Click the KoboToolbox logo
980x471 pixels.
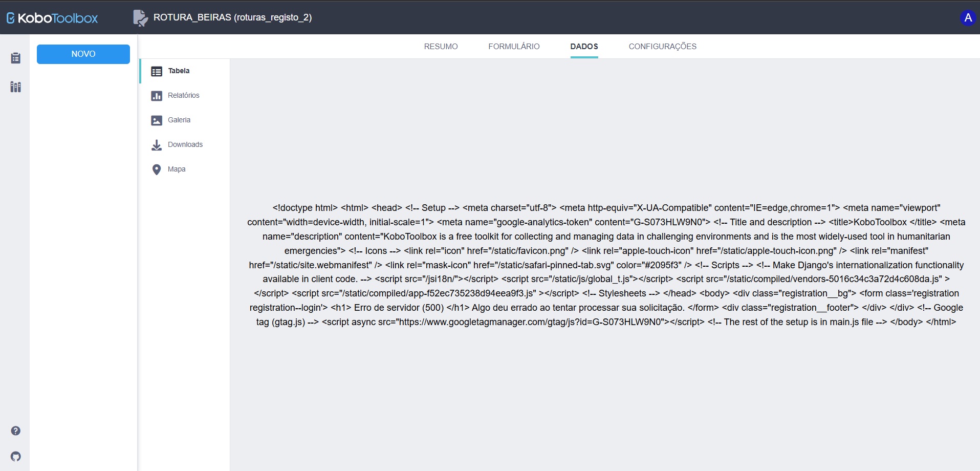[52, 18]
